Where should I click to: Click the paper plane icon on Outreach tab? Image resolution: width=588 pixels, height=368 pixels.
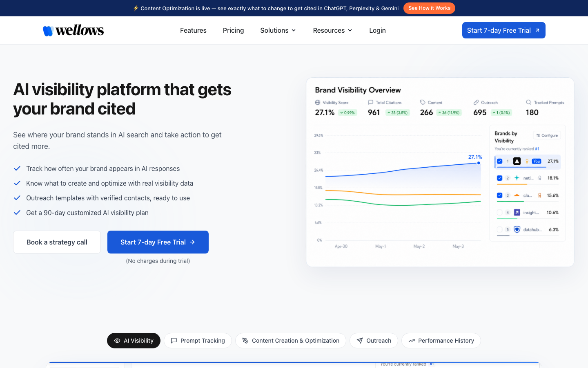[x=360, y=341]
